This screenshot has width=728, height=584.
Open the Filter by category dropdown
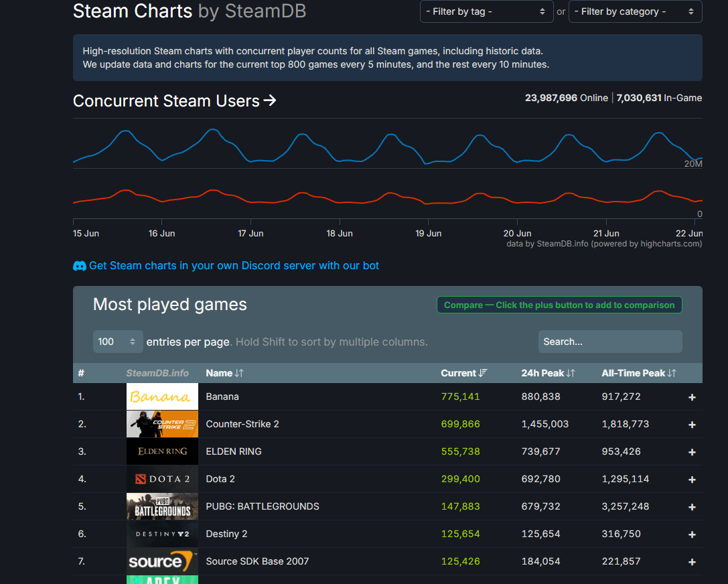pyautogui.click(x=635, y=11)
